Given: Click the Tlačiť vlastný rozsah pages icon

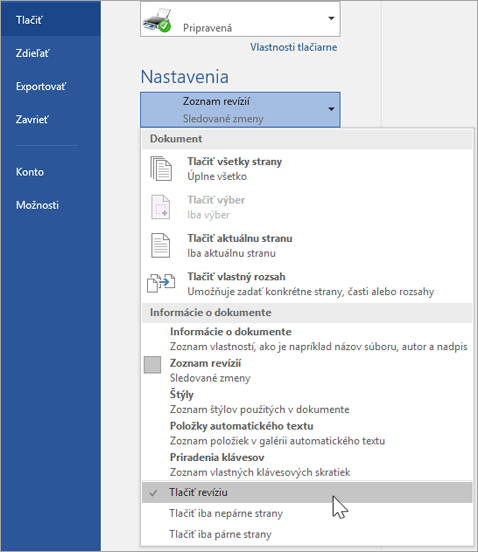Looking at the screenshot, I should tap(161, 283).
